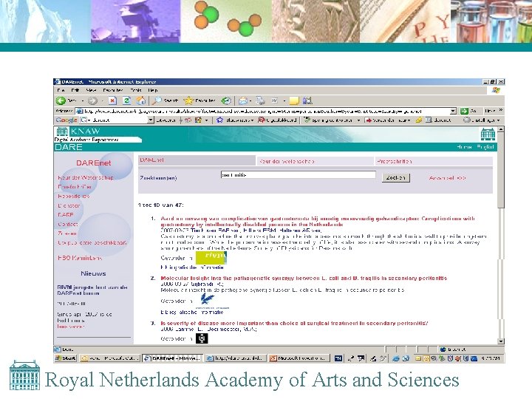Screen dimensions: 532x399
Task: Click the English language link in header
Action: coord(485,147)
